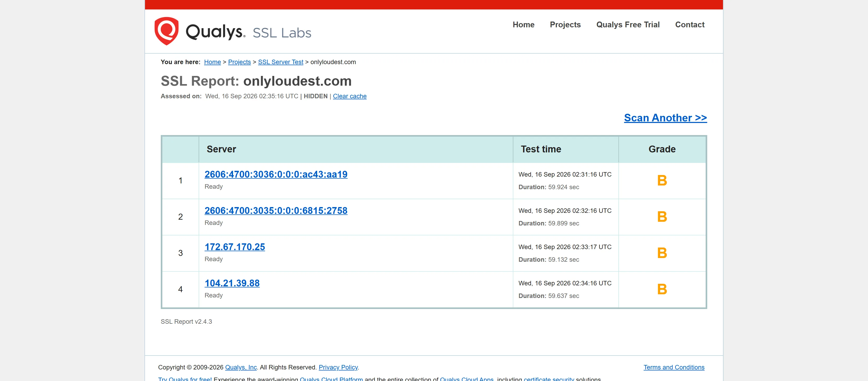The image size is (868, 381).
Task: Select the test time 02:32:16 UTC
Action: 565,211
